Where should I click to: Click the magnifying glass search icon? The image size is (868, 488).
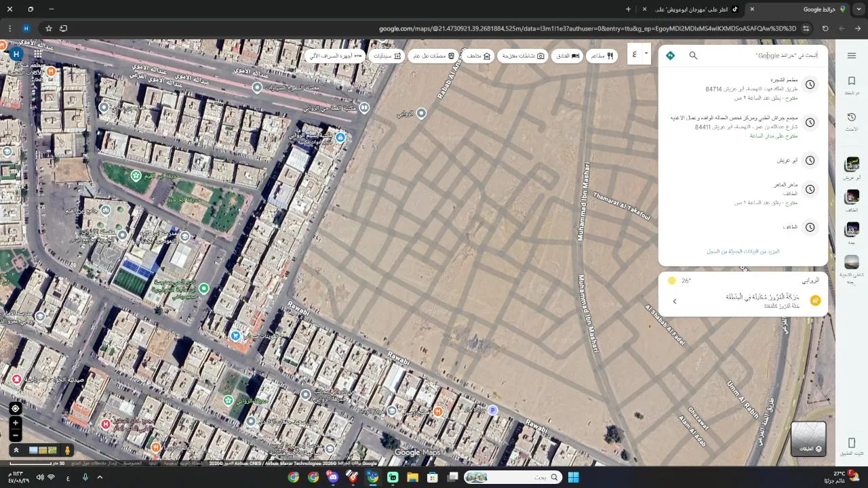(x=693, y=56)
